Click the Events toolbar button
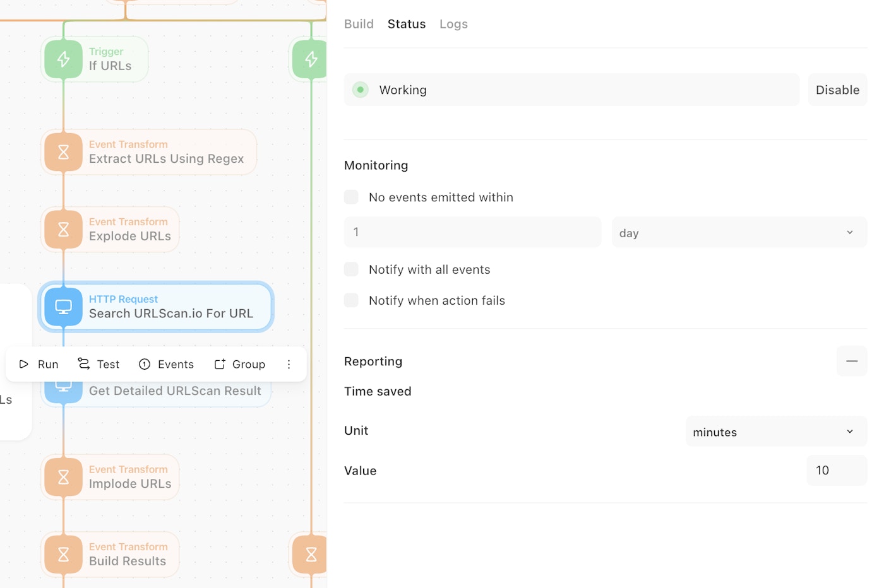The image size is (884, 588). click(167, 364)
